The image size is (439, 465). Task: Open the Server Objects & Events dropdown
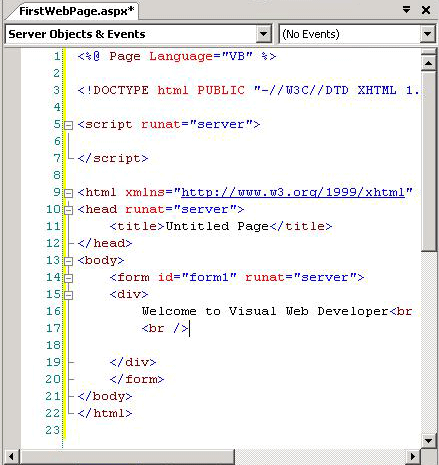pyautogui.click(x=263, y=34)
